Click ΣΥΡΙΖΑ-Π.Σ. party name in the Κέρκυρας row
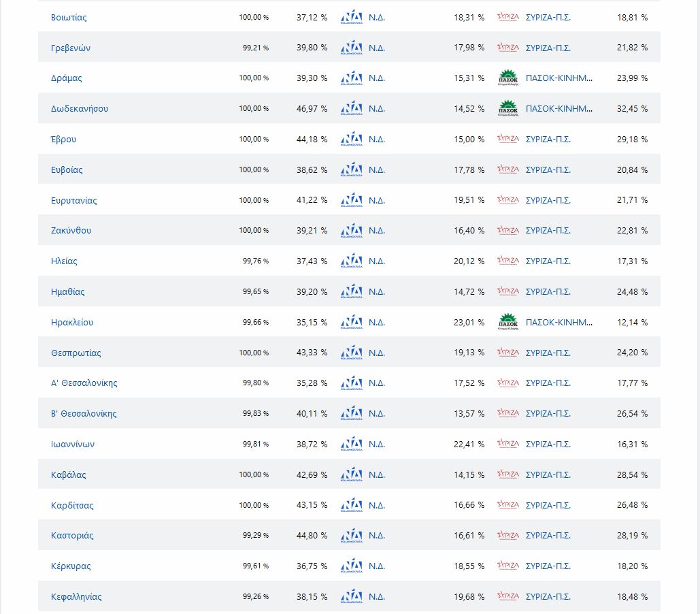This screenshot has width=700, height=614. (x=548, y=566)
